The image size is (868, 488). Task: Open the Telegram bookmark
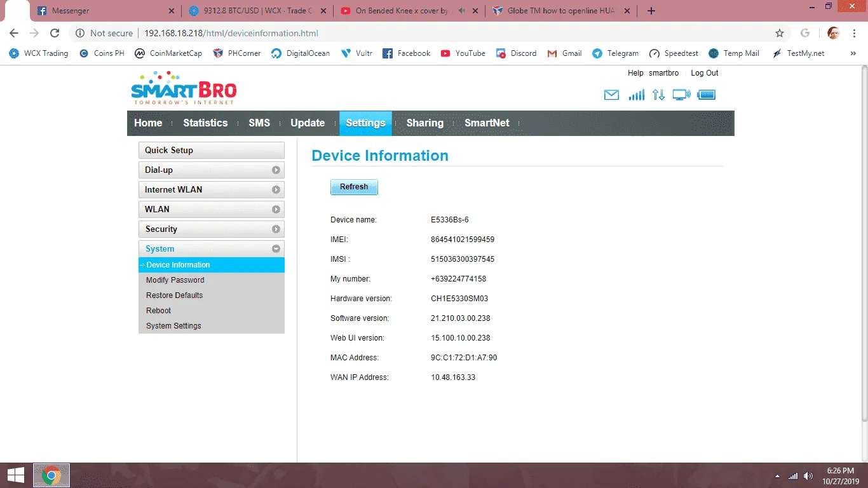[616, 53]
